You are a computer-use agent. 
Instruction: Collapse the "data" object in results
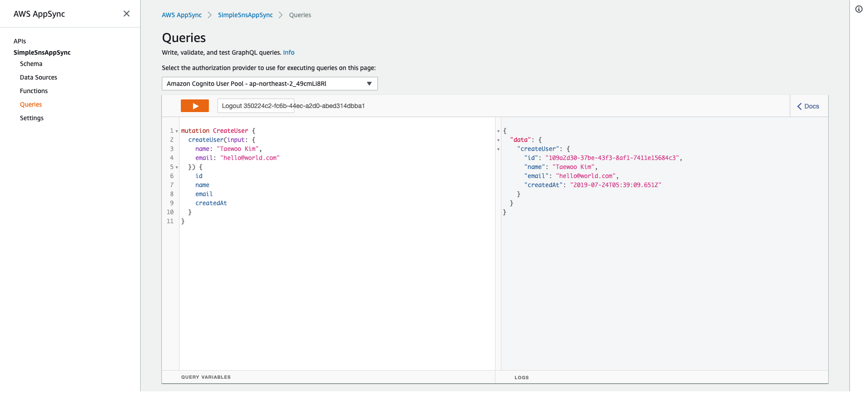click(498, 140)
